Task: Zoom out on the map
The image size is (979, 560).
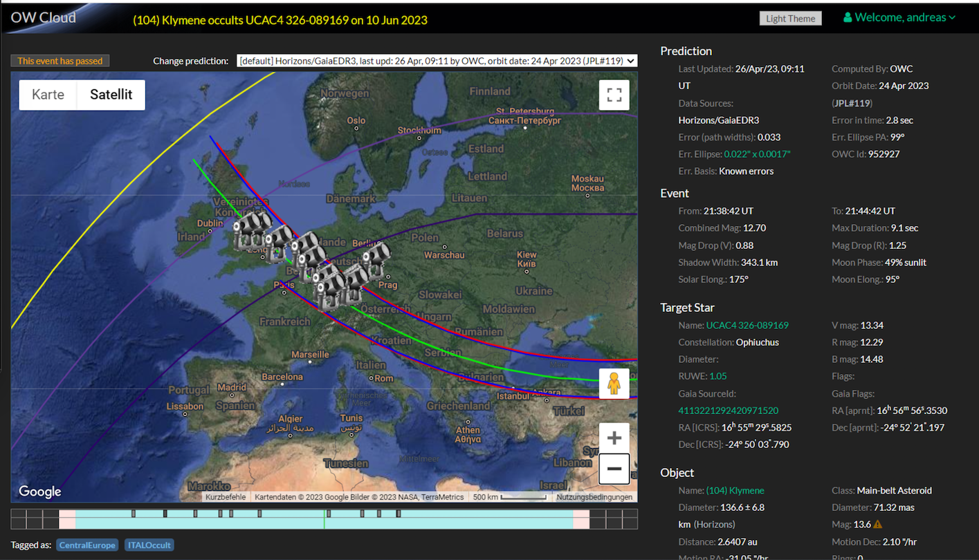Action: [614, 469]
